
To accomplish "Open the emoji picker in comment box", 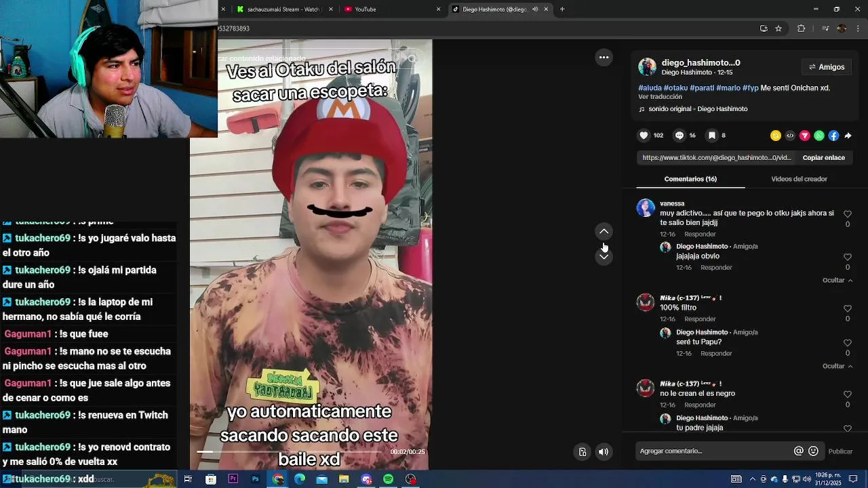I will pyautogui.click(x=813, y=451).
